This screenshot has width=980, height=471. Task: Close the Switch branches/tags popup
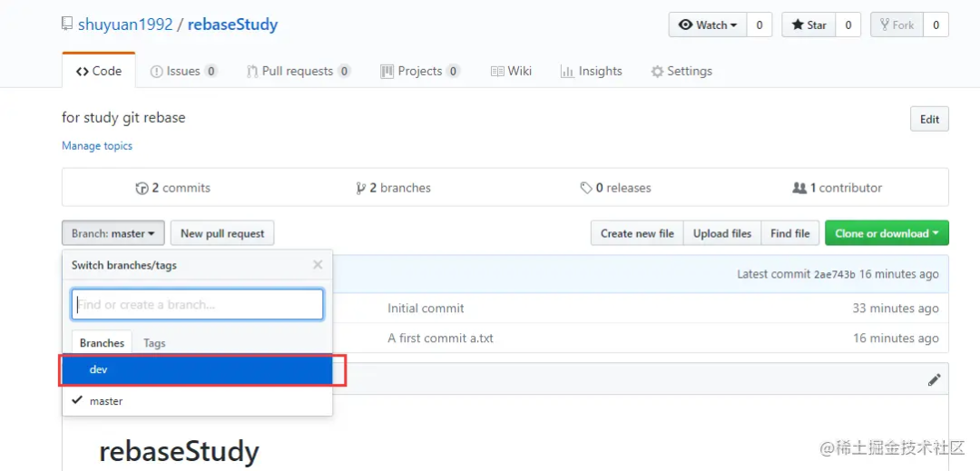pyautogui.click(x=318, y=265)
